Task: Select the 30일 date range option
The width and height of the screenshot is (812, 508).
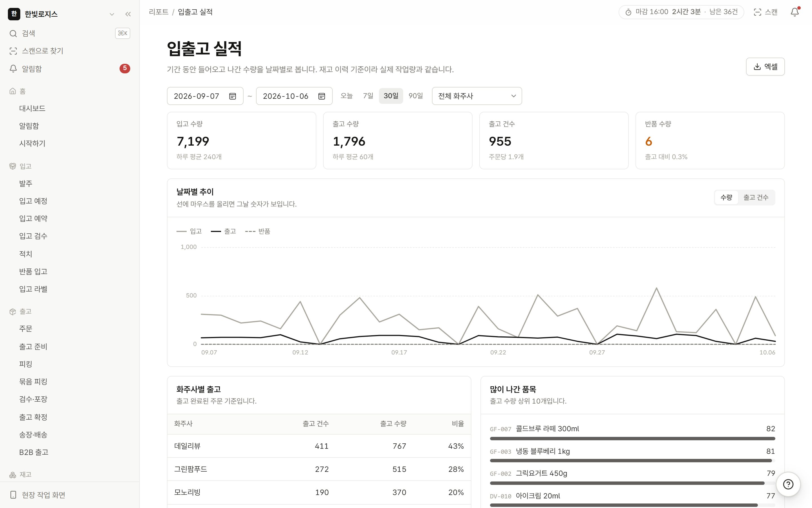Action: point(390,96)
